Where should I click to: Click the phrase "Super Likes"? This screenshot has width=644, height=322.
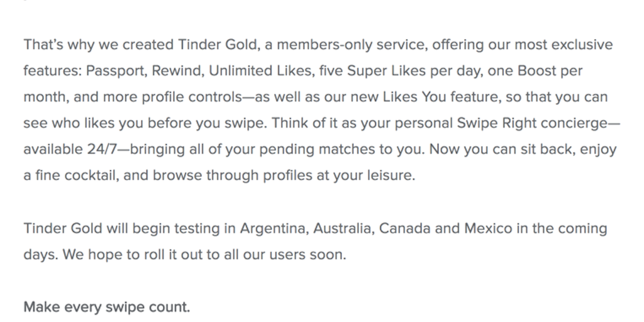386,70
